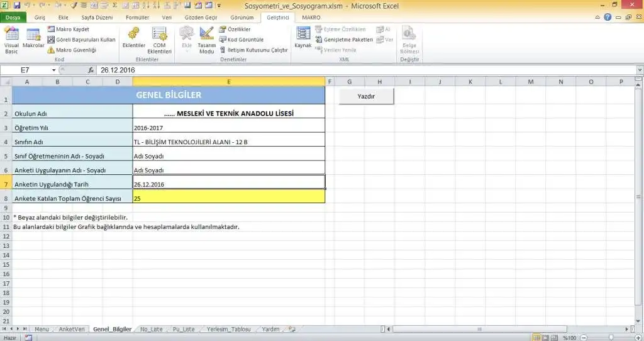Click column E header
This screenshot has height=341, width=644.
point(229,82)
